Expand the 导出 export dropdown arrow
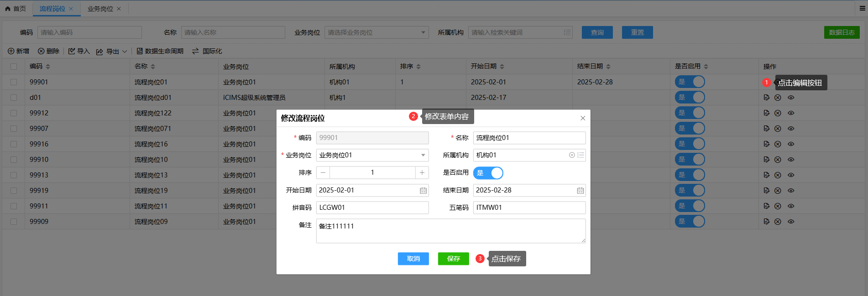The height and width of the screenshot is (296, 868). pyautogui.click(x=125, y=52)
